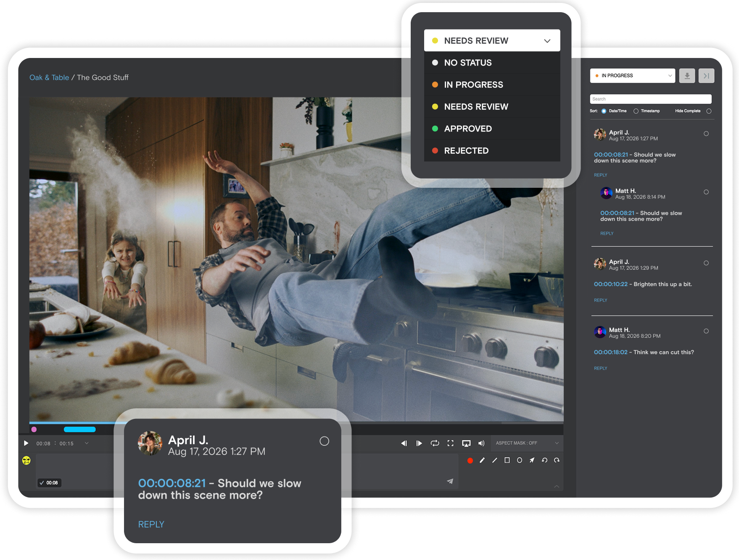Screen dimensions: 739x560
Task: Open the Oak & Table breadcrumb link
Action: pyautogui.click(x=49, y=78)
